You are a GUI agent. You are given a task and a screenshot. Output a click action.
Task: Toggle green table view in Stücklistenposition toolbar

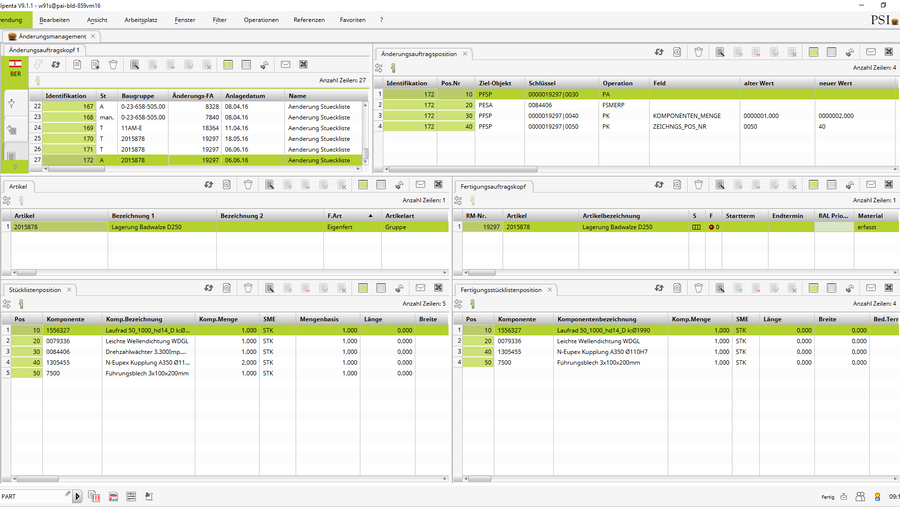(363, 288)
